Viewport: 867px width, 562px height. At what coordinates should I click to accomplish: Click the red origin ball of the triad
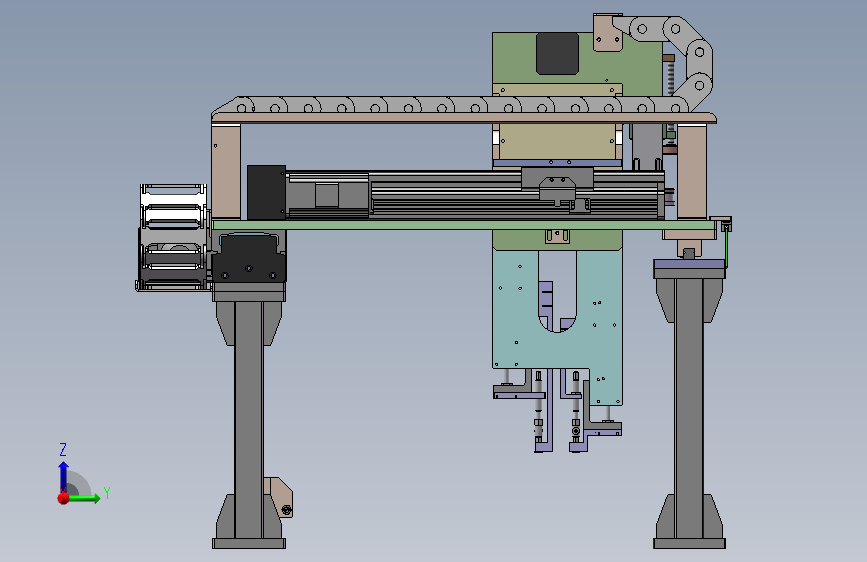pyautogui.click(x=63, y=498)
